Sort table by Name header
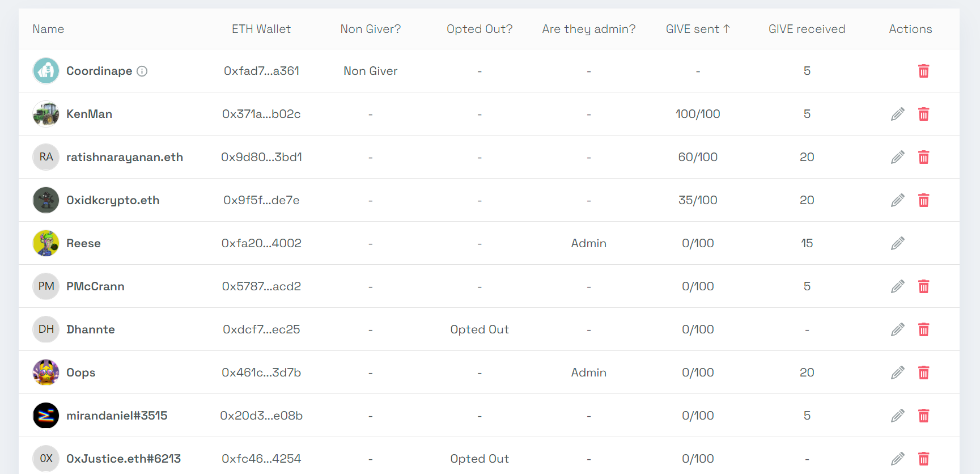The image size is (980, 474). 48,29
